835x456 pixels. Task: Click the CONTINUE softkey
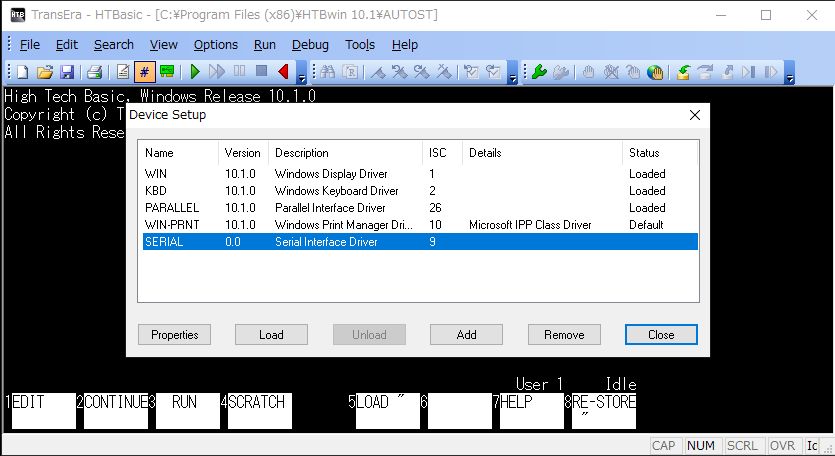click(x=116, y=411)
